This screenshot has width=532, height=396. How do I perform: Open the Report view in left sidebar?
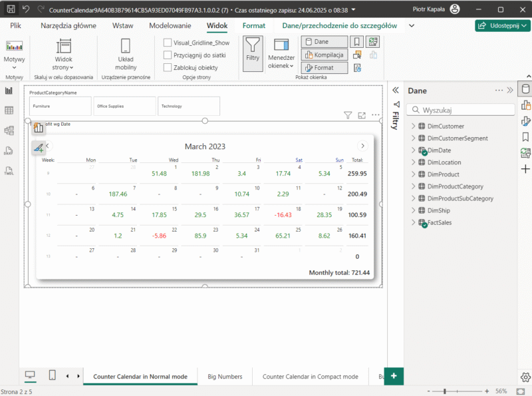point(9,91)
